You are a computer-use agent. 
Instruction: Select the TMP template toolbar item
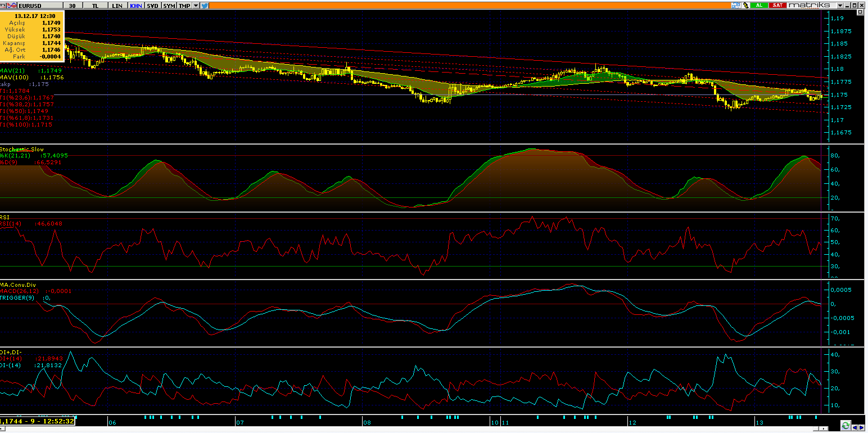184,5
